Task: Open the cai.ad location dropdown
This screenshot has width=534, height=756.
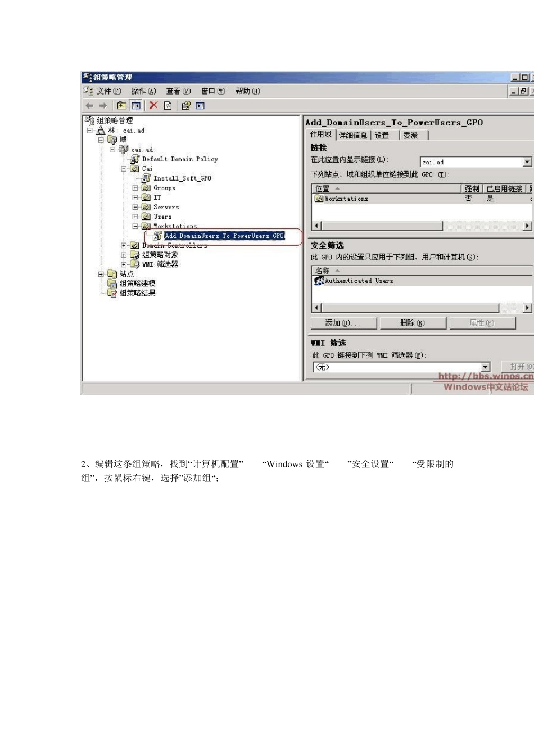Action: point(527,162)
